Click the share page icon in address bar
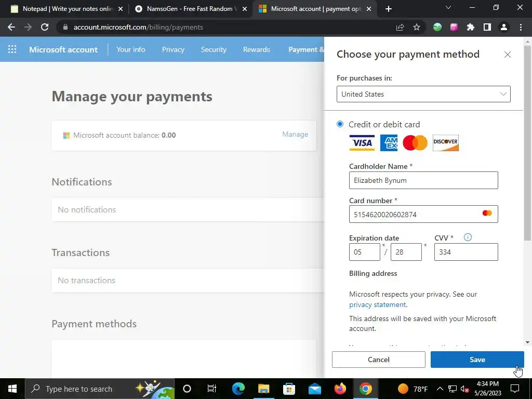 [400, 27]
